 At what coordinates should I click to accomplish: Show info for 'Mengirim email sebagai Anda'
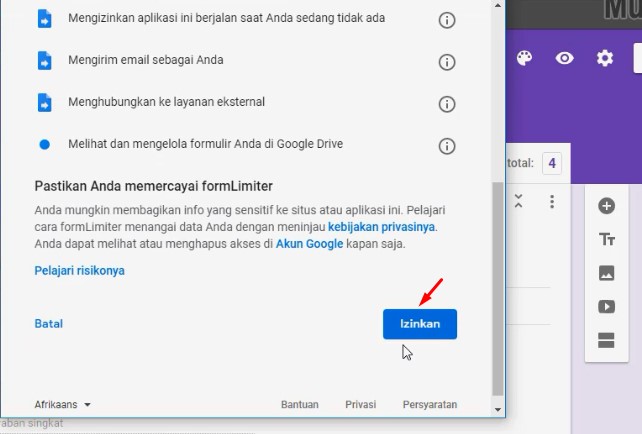tap(447, 62)
